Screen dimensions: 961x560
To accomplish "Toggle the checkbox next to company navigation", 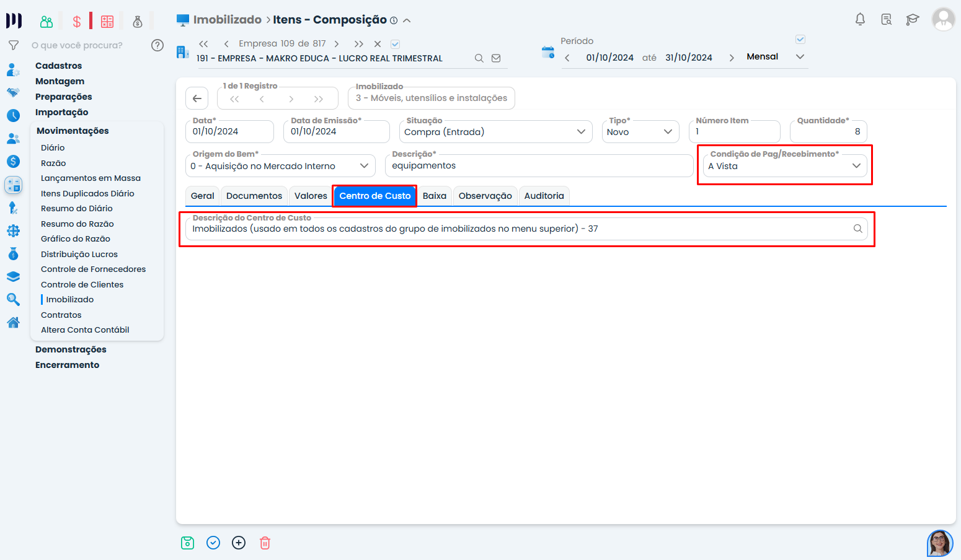I will point(396,44).
